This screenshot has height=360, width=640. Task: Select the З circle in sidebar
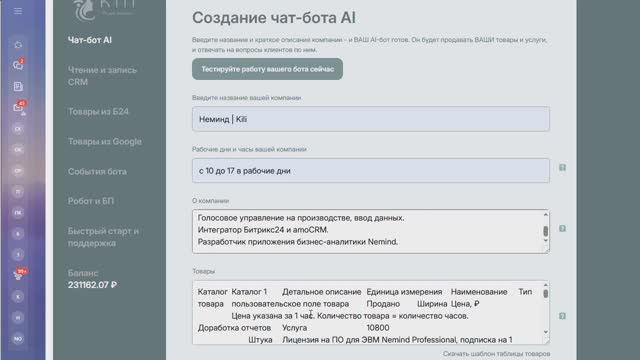coord(18,255)
